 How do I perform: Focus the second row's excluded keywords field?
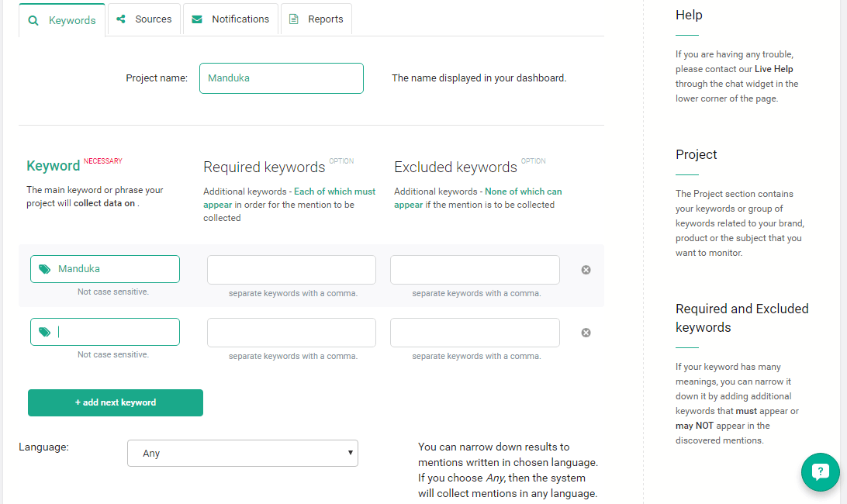[475, 332]
